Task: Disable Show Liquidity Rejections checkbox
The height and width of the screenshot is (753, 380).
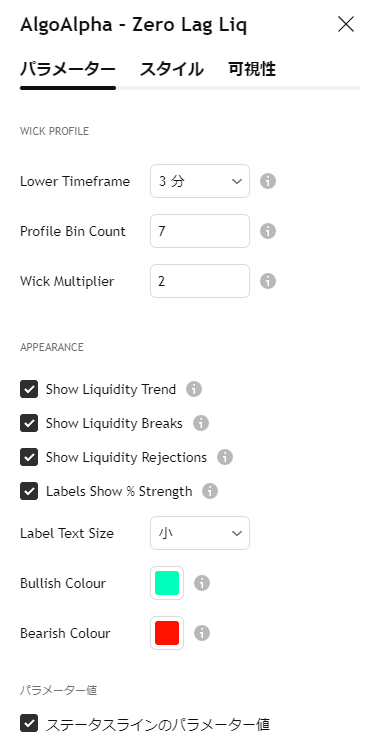Action: click(x=29, y=457)
